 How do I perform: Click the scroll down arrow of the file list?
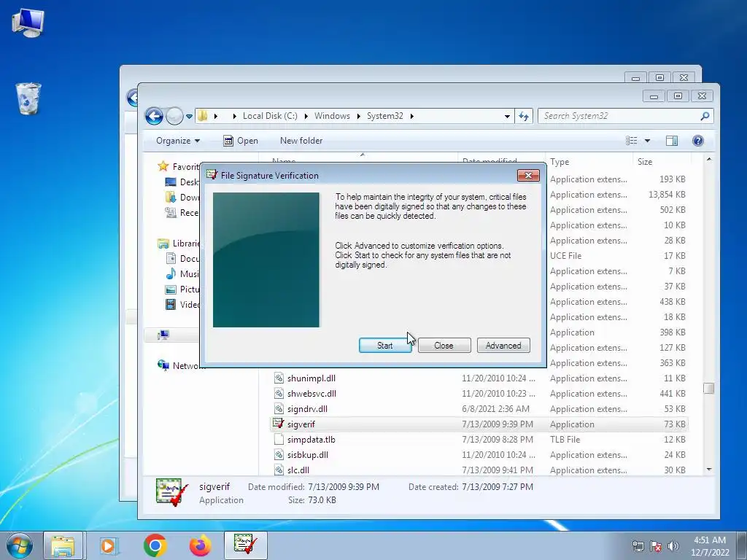click(x=709, y=470)
